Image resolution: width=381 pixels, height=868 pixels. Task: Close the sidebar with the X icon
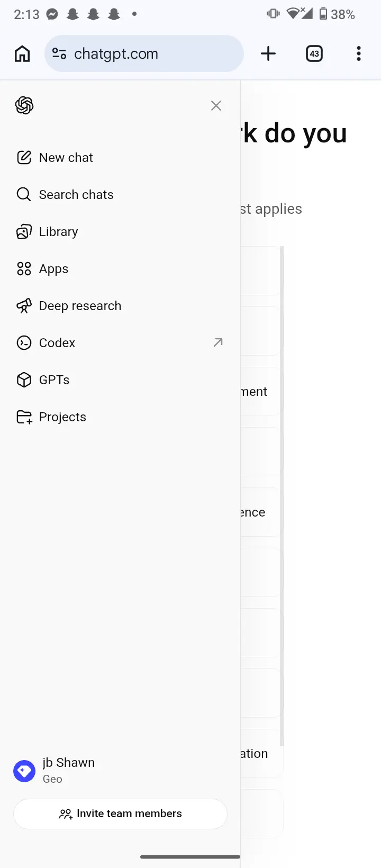click(216, 106)
